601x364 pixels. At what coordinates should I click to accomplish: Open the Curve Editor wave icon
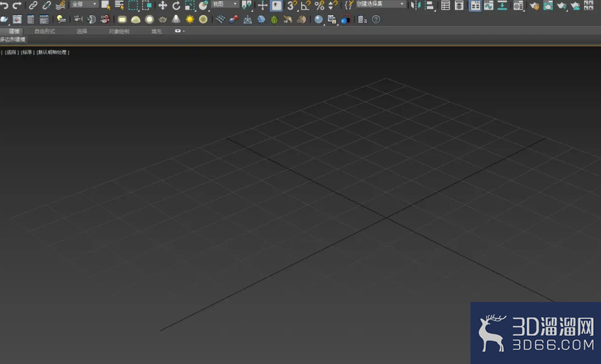click(x=489, y=5)
